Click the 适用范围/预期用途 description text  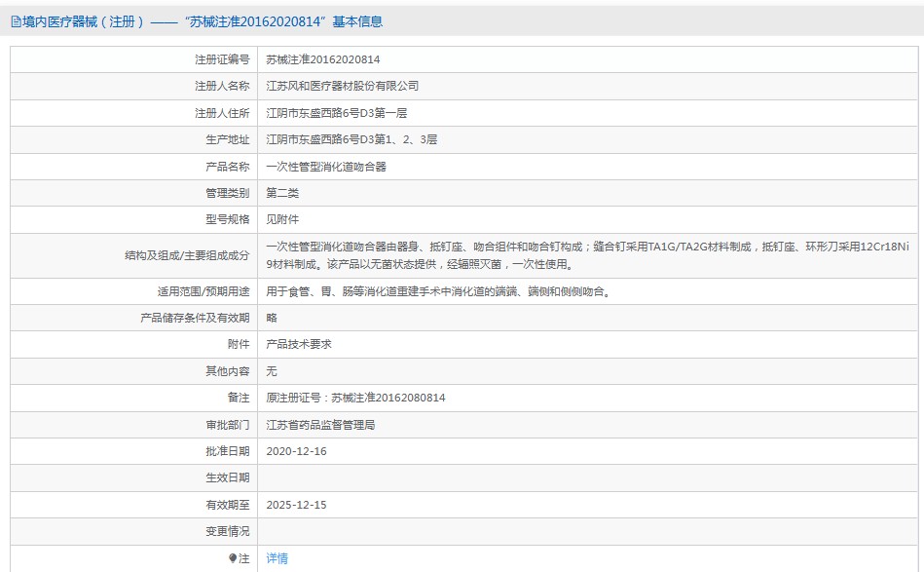tap(438, 290)
